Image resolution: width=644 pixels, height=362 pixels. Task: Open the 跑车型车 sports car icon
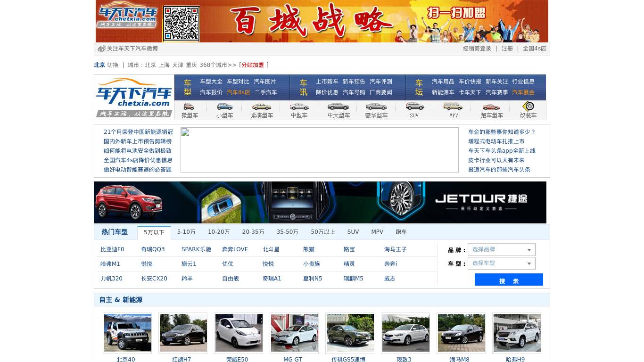pos(491,107)
